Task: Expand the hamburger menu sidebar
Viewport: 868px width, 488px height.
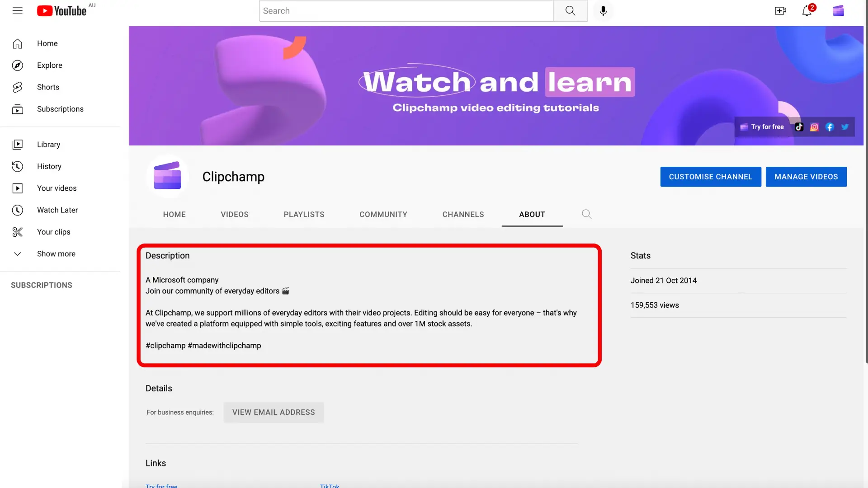Action: (x=17, y=11)
